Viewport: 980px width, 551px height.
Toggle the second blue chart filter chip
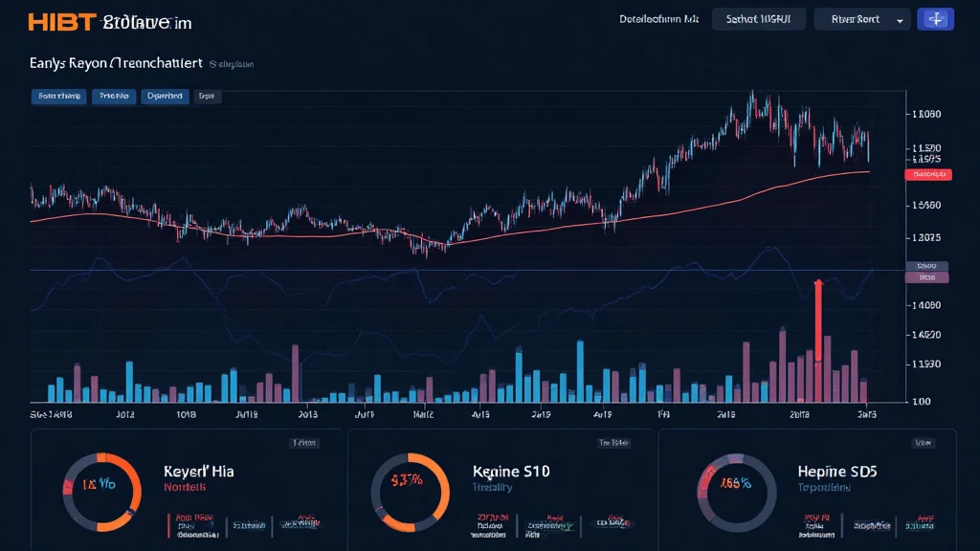coord(114,96)
